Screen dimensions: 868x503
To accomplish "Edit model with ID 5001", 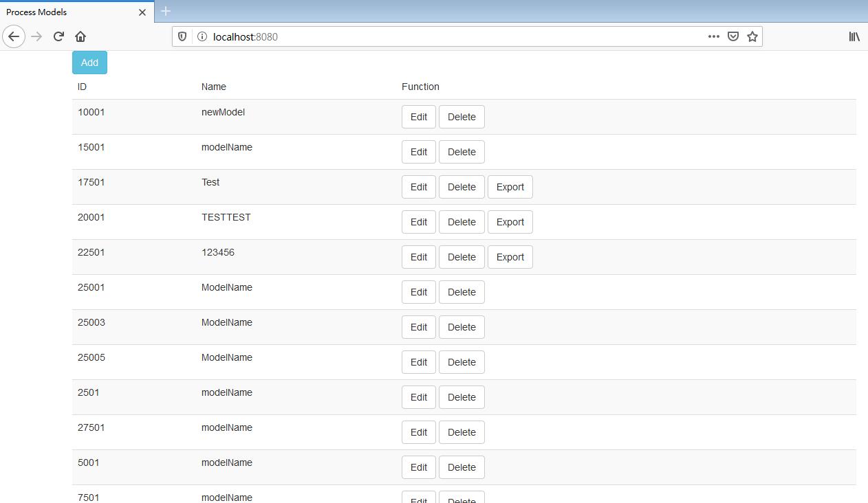I will click(419, 467).
